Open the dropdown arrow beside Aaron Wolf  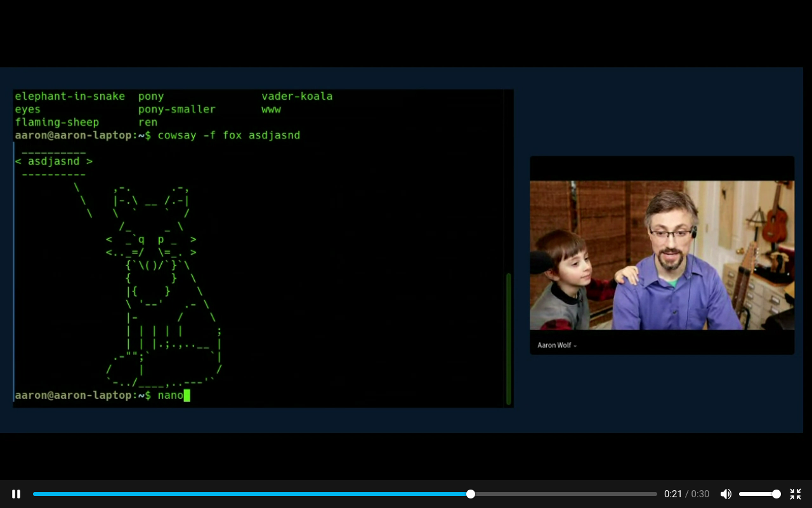point(575,346)
